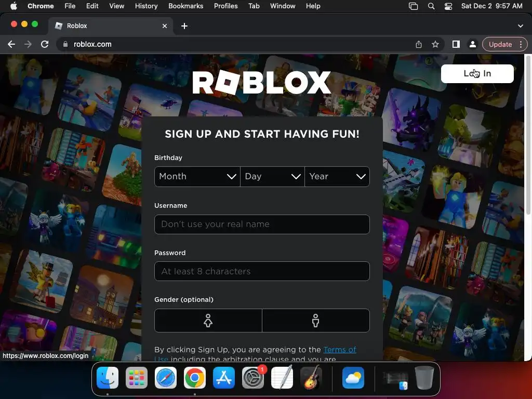Viewport: 532px width, 399px height.
Task: Open Weather app from the dock
Action: (353, 378)
